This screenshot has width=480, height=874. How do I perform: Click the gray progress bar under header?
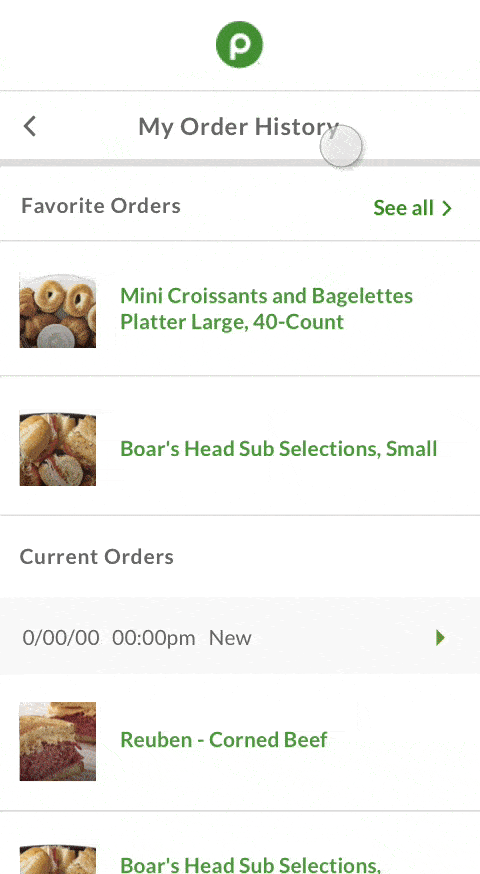[x=240, y=163]
